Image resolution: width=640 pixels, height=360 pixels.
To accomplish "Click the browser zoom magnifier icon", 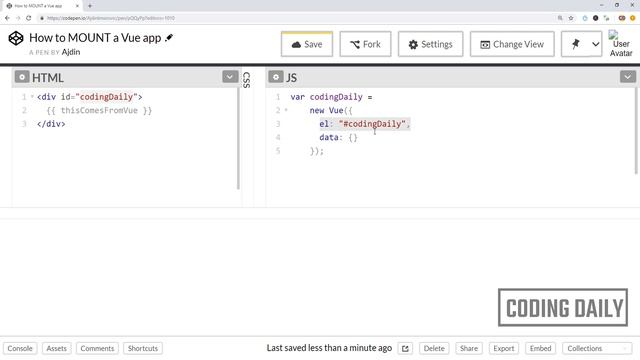I will pyautogui.click(x=560, y=18).
